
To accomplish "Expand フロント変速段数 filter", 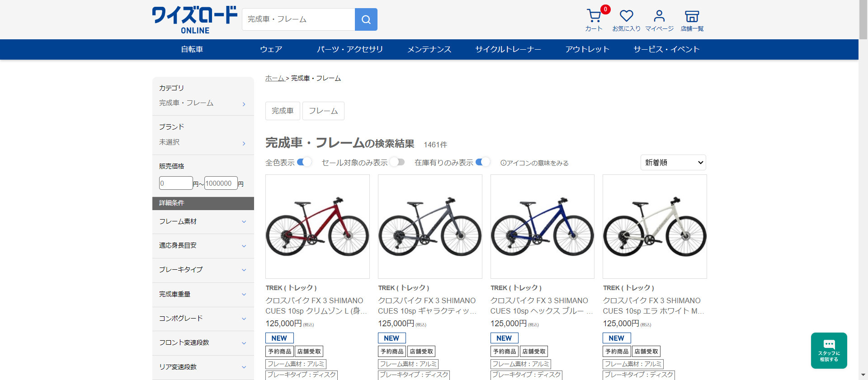I will (203, 342).
